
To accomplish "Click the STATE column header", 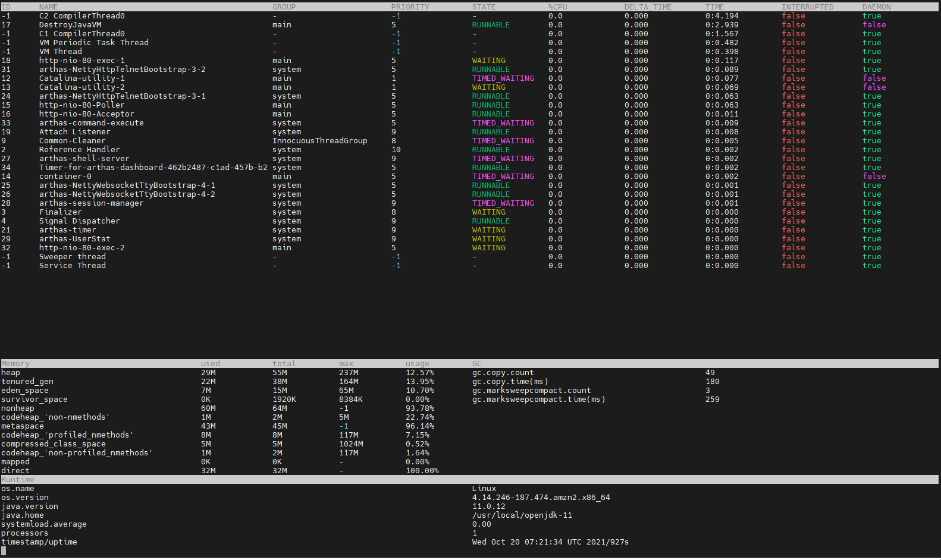I will click(x=484, y=7).
